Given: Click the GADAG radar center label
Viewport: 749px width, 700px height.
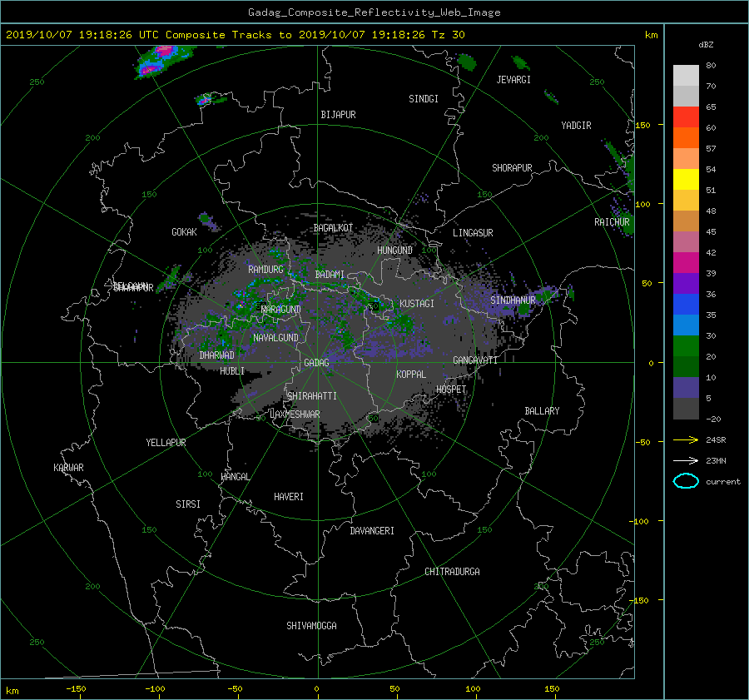Looking at the screenshot, I should 316,363.
